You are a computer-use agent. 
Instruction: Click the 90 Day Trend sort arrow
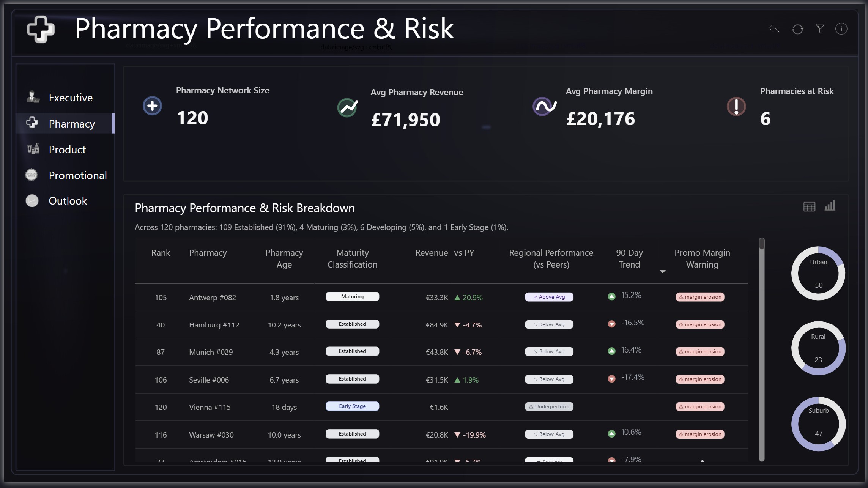(x=662, y=272)
